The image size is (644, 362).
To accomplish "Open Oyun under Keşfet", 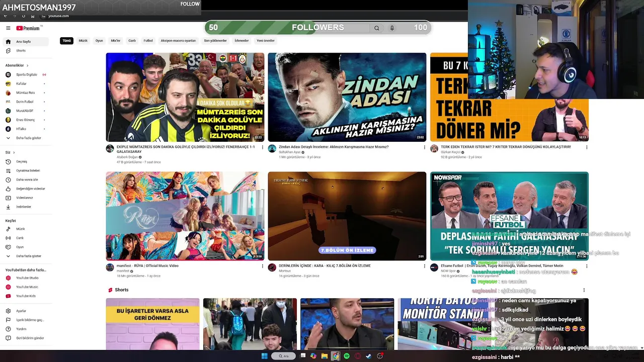I will (25, 247).
